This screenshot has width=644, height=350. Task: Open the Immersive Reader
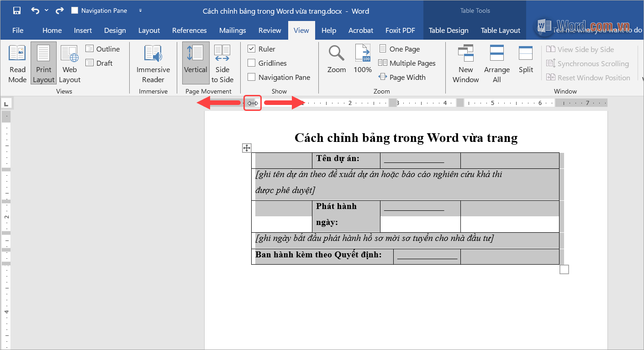pyautogui.click(x=153, y=63)
